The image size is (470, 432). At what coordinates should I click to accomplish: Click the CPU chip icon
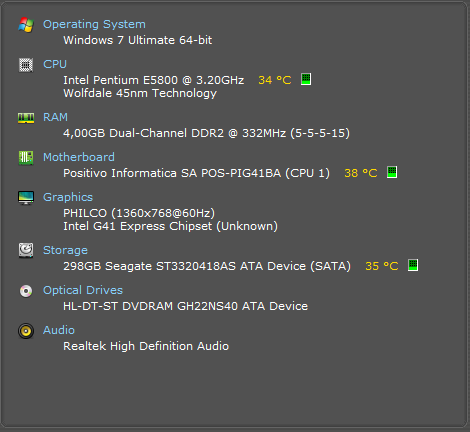click(26, 65)
